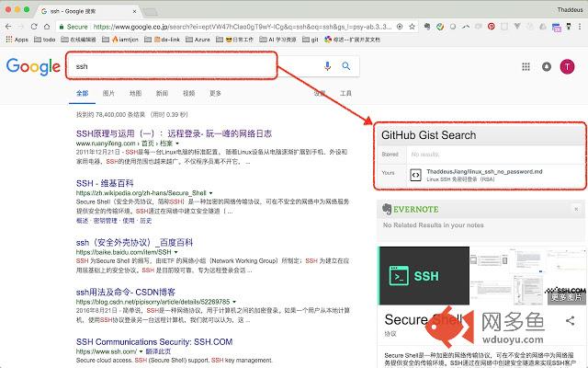Viewport: 588px width, 368px height.
Task: Open the SSH - 维基百科 result
Action: click(x=105, y=183)
